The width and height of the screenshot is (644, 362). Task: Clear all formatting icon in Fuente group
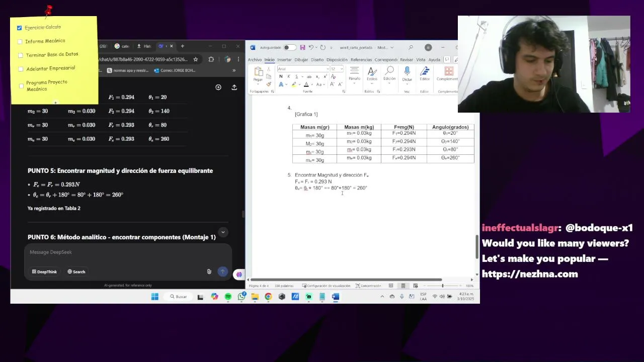pos(333,76)
